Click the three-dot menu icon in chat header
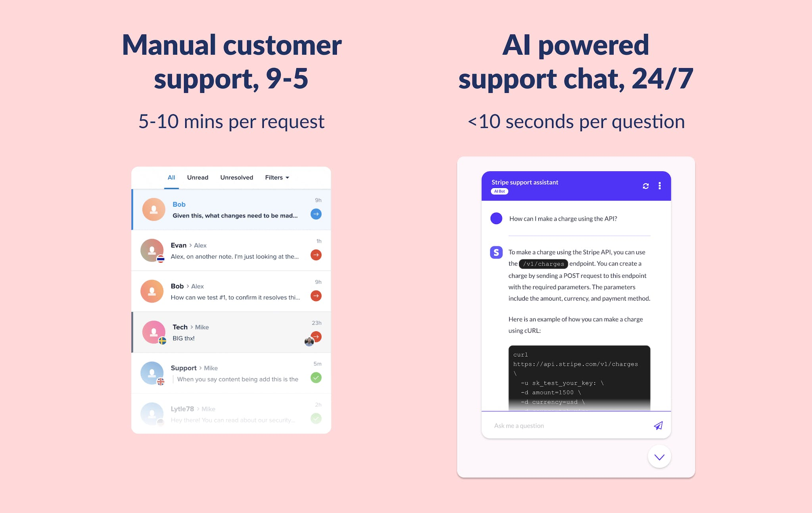Screen dimensions: 812x513 (x=660, y=185)
